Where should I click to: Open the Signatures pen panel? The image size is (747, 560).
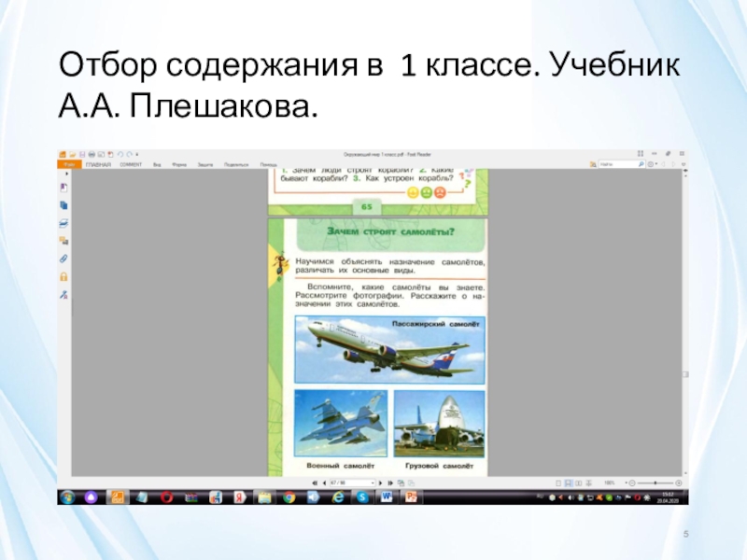click(63, 295)
